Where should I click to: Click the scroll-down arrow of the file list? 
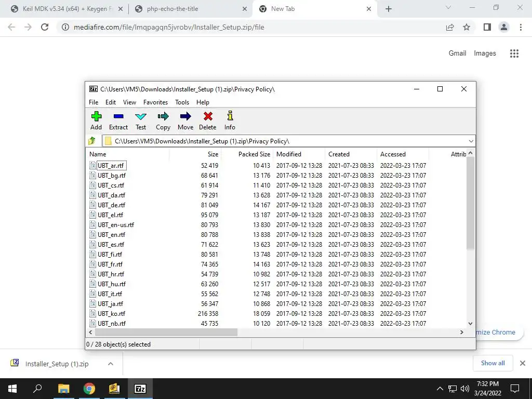point(470,323)
